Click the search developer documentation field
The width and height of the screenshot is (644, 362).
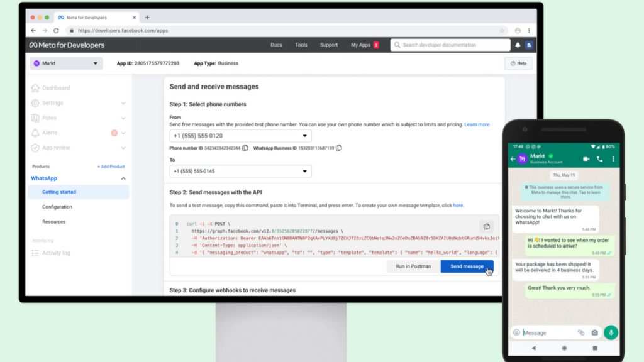(x=450, y=45)
